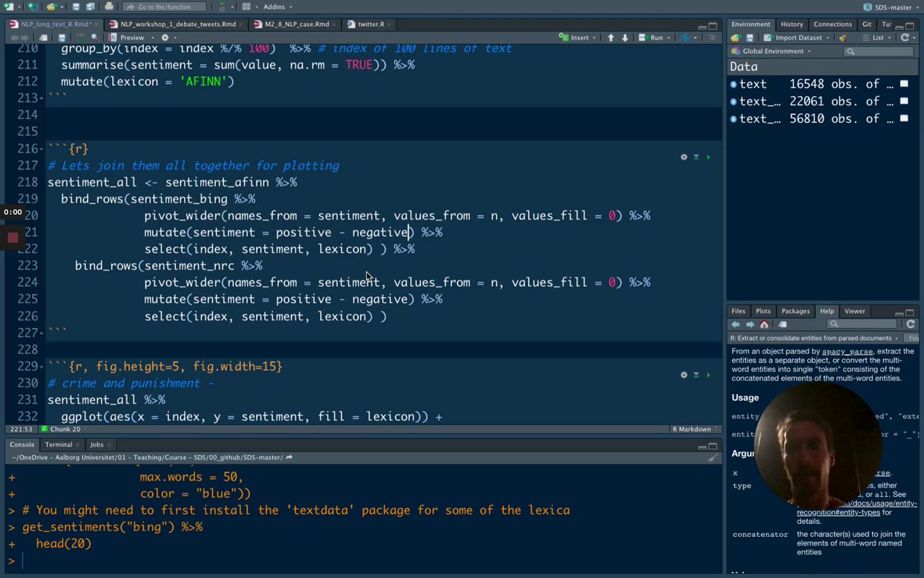Toggle the document outline
This screenshot has height=578, width=924.
click(x=713, y=38)
